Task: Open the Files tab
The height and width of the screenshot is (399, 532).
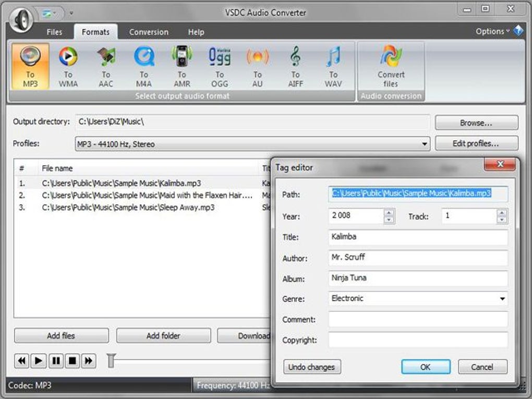Action: point(54,32)
